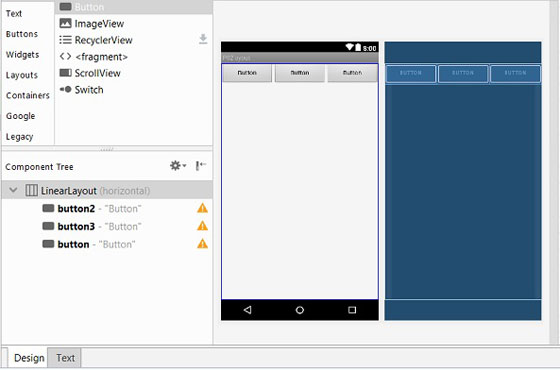Click the Back navigation icon in the preview
The width and height of the screenshot is (560, 370).
coord(247,310)
